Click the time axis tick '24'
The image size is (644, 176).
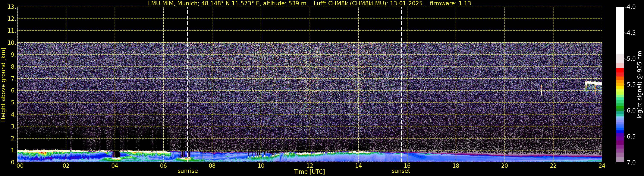[602, 166]
